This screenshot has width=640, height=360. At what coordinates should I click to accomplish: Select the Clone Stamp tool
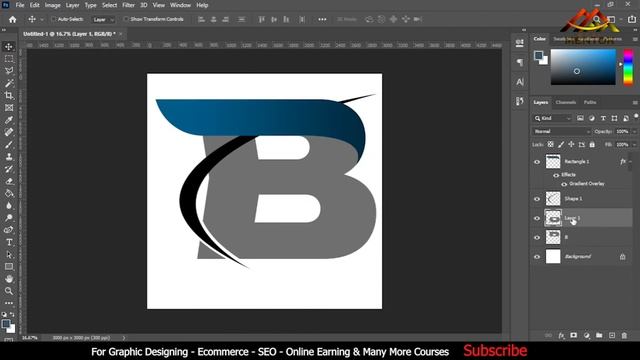coord(9,157)
